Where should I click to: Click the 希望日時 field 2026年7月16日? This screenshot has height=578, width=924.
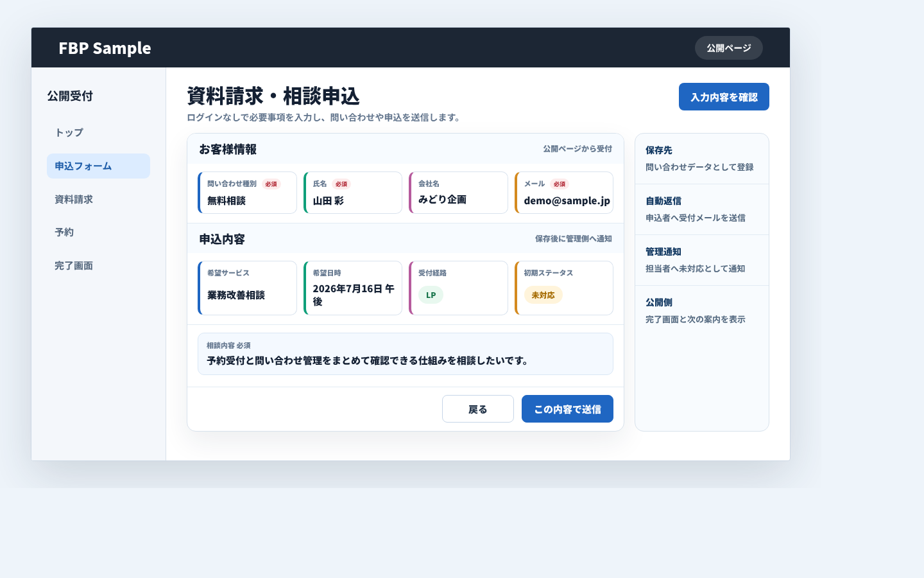353,288
